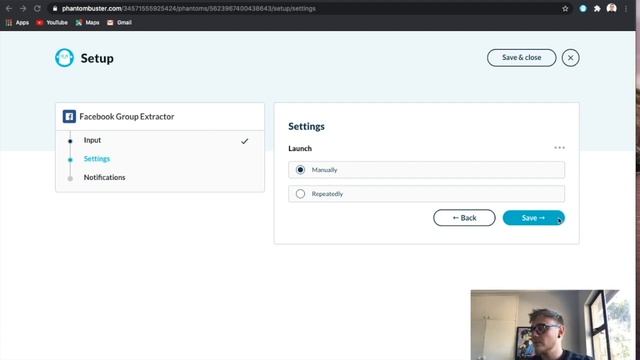Open the blue circular browser extension icon
Image resolution: width=640 pixels, height=360 pixels.
[x=583, y=8]
